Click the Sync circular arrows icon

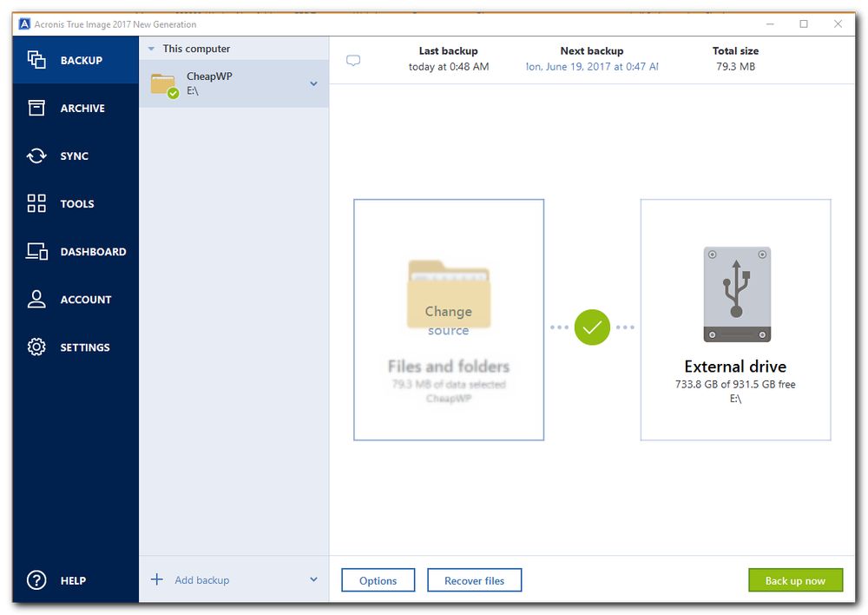point(36,156)
